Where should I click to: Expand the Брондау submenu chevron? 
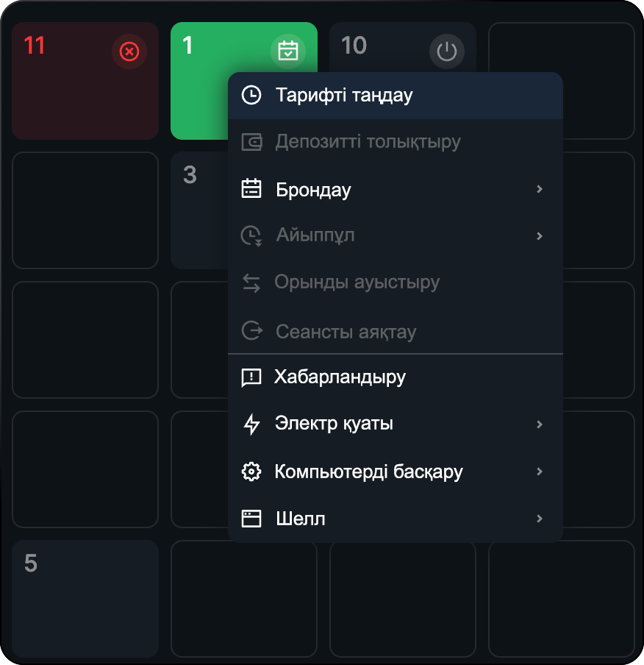540,189
